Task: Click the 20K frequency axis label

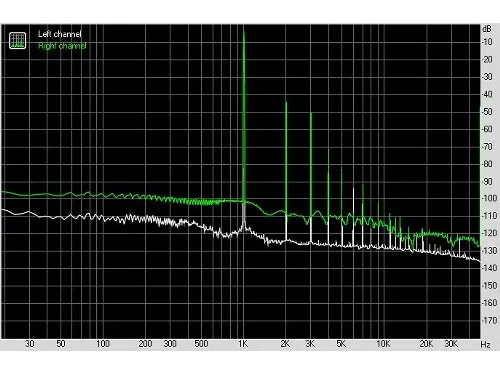Action: pyautogui.click(x=426, y=344)
